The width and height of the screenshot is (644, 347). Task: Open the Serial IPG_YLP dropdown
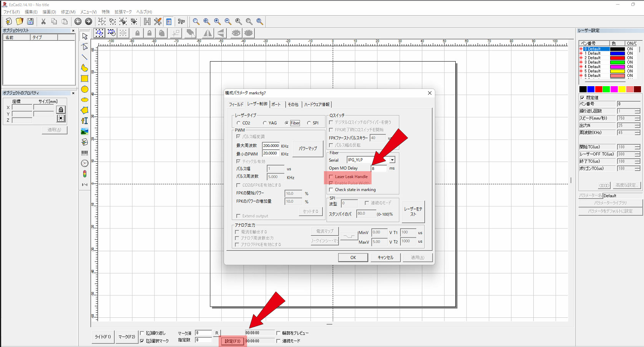tap(392, 160)
